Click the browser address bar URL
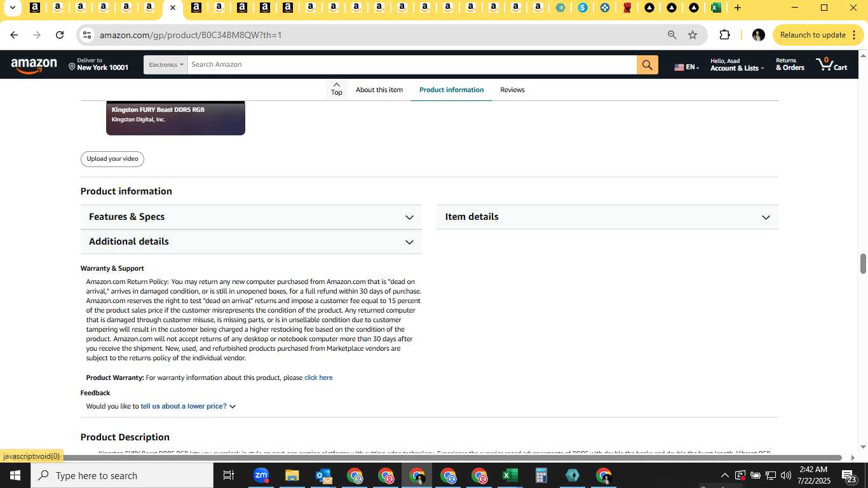The height and width of the screenshot is (488, 868). pyautogui.click(x=191, y=35)
